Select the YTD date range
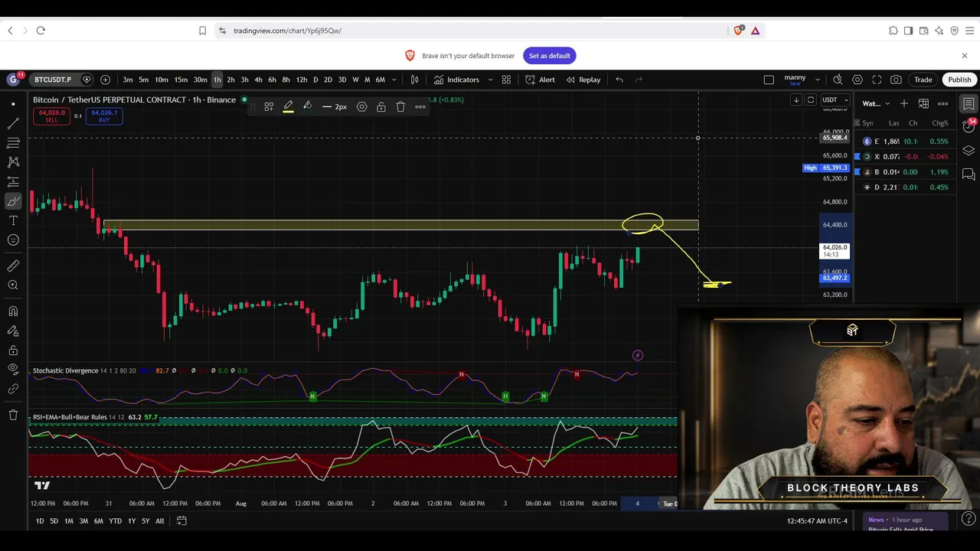 pyautogui.click(x=115, y=521)
